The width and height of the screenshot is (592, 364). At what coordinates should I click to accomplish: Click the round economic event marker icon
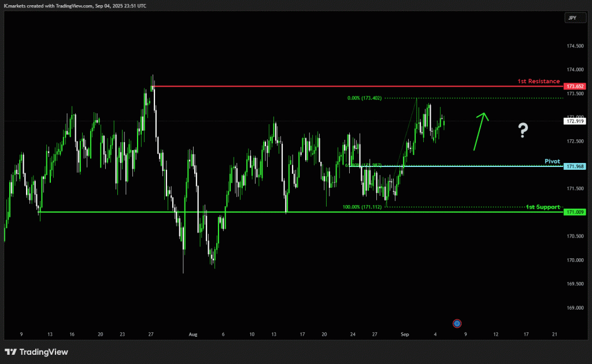click(457, 323)
